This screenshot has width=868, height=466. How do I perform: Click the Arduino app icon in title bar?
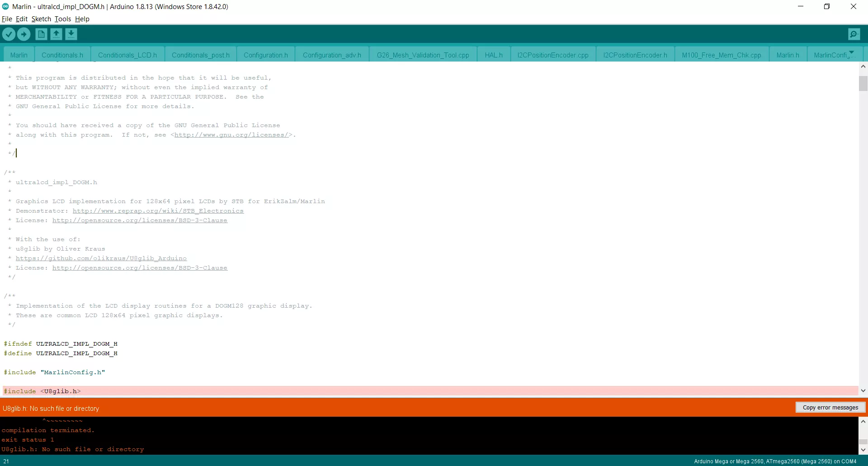tap(5, 6)
